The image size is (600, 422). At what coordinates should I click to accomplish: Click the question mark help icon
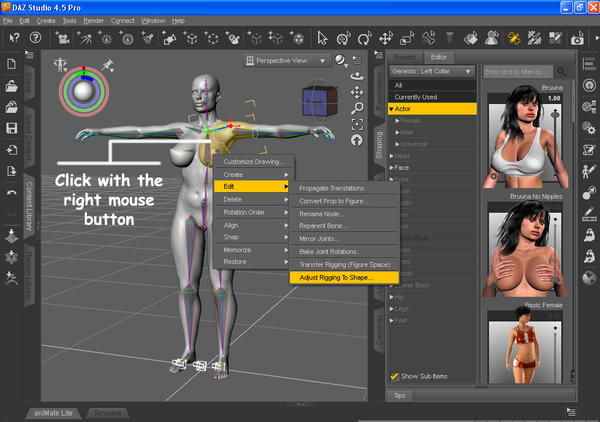point(35,37)
